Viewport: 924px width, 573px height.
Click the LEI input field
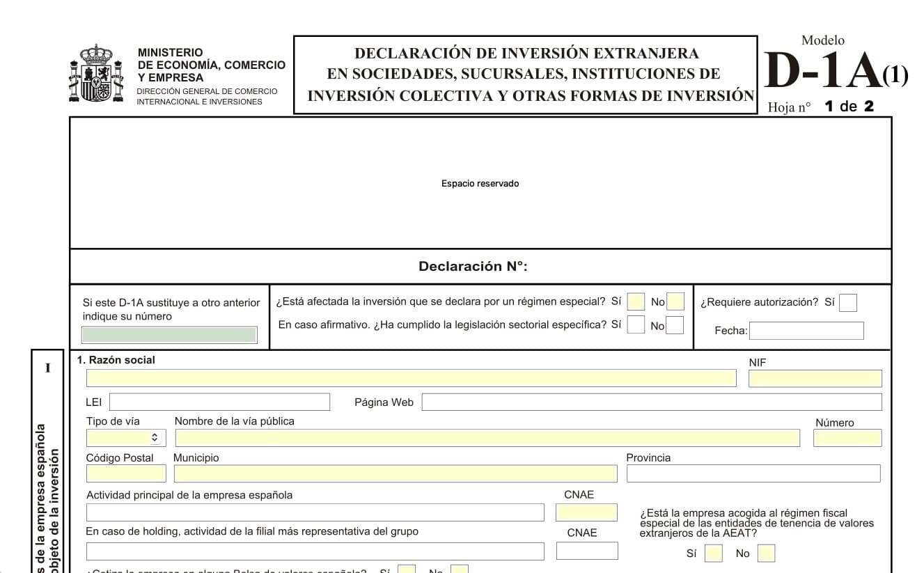point(219,402)
